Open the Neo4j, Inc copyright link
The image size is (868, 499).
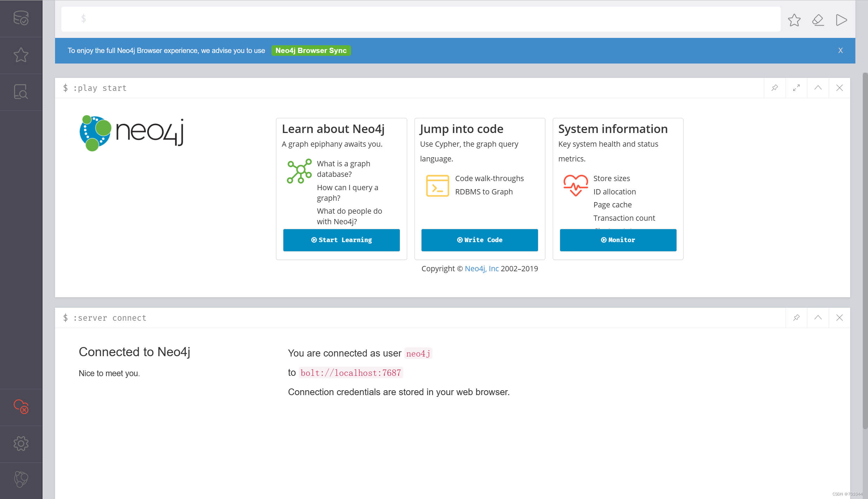pyautogui.click(x=482, y=268)
